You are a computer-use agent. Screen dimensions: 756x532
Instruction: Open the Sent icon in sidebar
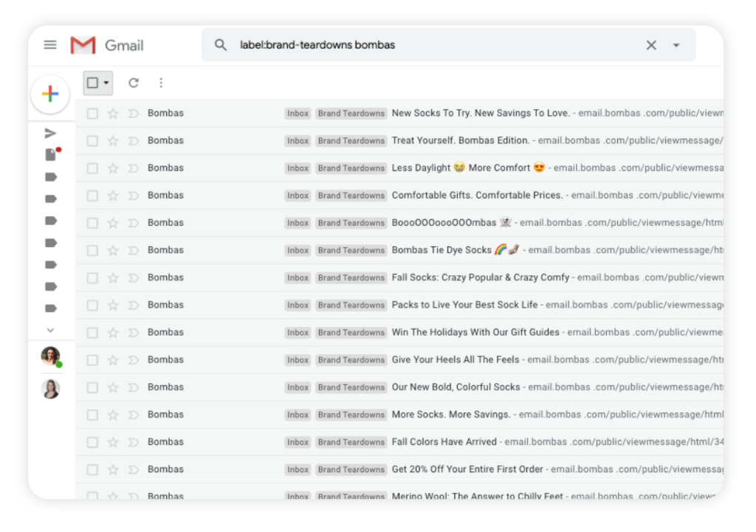[50, 133]
